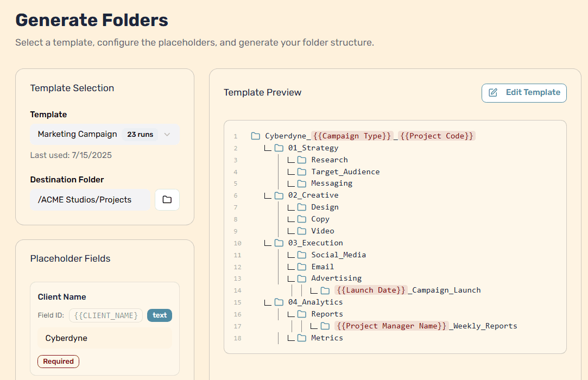
Task: Click the root Cyberdyne folder icon
Action: click(x=256, y=136)
